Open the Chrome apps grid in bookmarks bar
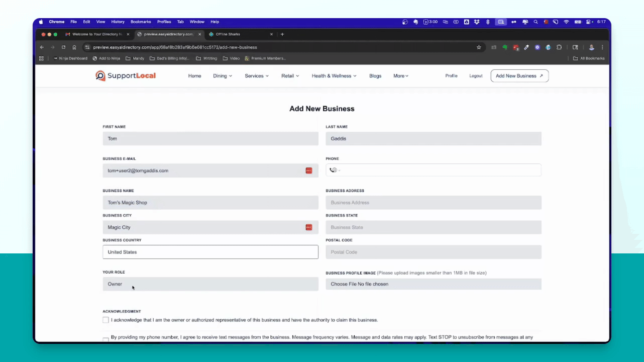The width and height of the screenshot is (644, 362). (x=42, y=58)
